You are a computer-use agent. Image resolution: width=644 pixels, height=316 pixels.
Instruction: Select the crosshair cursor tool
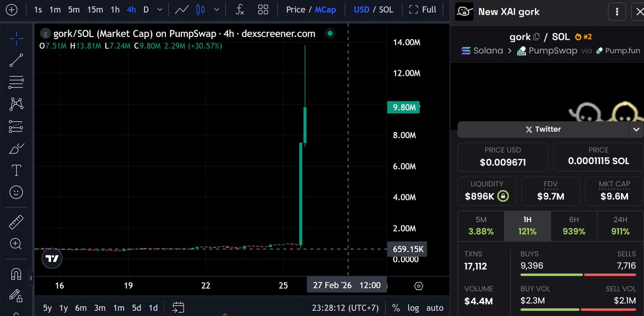pos(16,38)
